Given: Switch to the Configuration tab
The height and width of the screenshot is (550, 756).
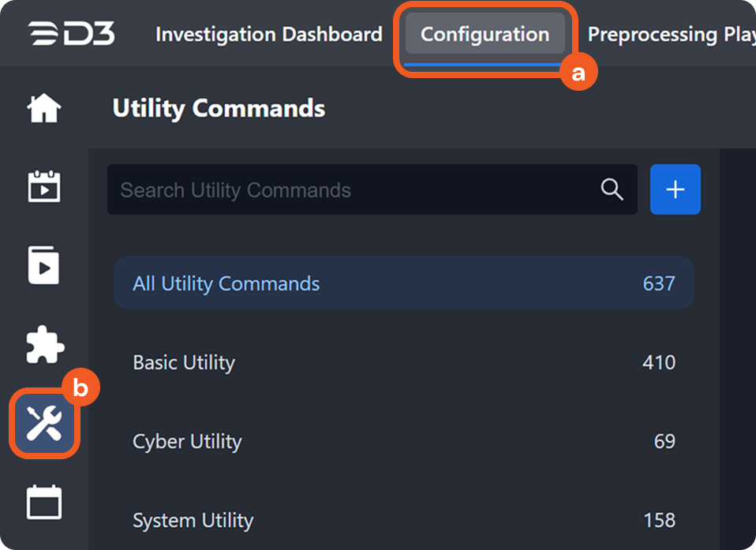Looking at the screenshot, I should pyautogui.click(x=485, y=35).
